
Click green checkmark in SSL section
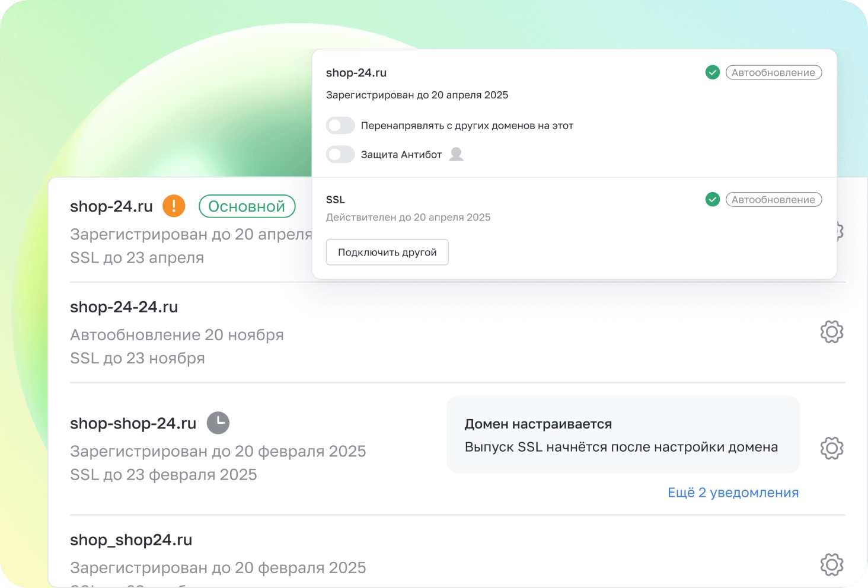[x=712, y=200]
